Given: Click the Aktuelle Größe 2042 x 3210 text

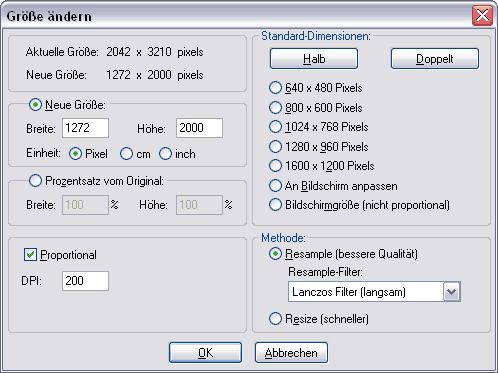Looking at the screenshot, I should tap(115, 52).
